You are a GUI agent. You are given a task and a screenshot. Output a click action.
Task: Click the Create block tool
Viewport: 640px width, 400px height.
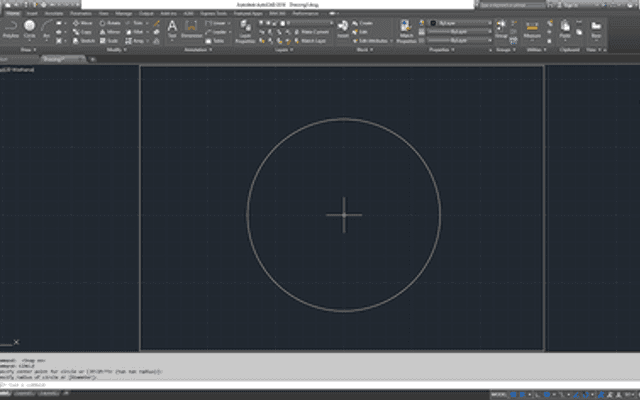coord(362,23)
